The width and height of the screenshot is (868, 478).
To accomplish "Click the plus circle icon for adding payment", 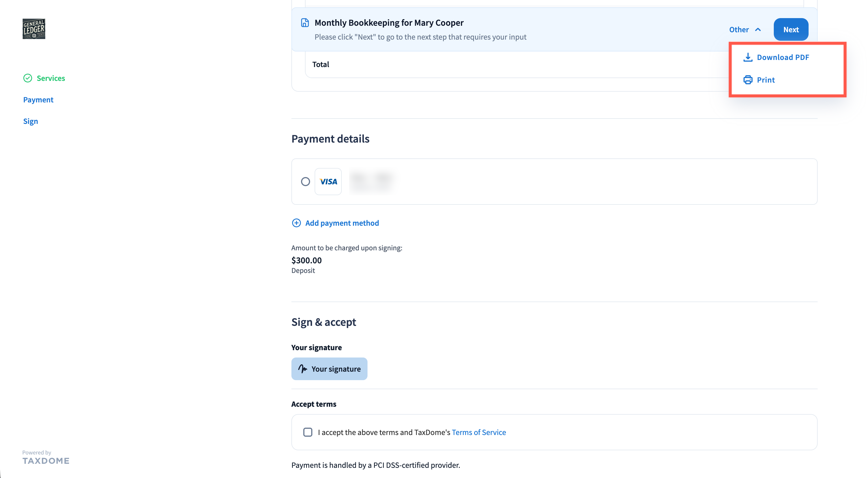I will pos(296,223).
